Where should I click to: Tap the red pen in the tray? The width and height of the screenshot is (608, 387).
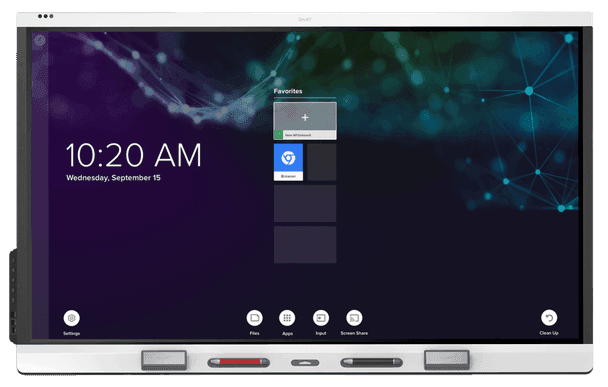(x=238, y=363)
